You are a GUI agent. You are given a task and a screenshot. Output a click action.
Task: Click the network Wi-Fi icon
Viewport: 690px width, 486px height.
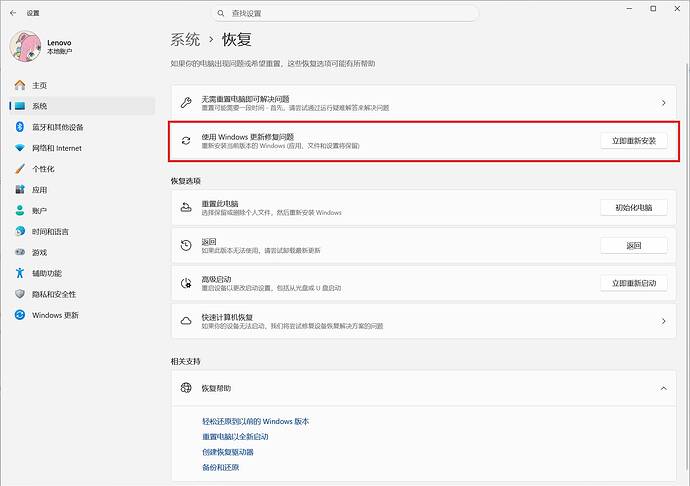(x=20, y=148)
